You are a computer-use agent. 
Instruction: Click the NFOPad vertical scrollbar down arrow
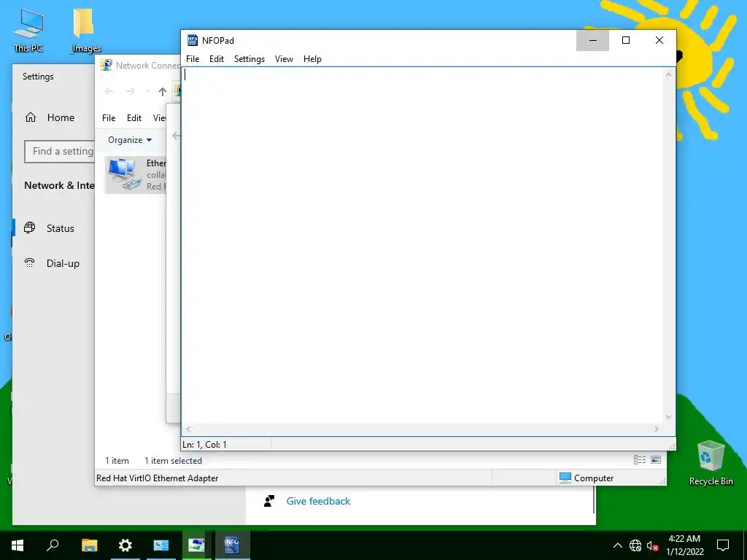668,417
